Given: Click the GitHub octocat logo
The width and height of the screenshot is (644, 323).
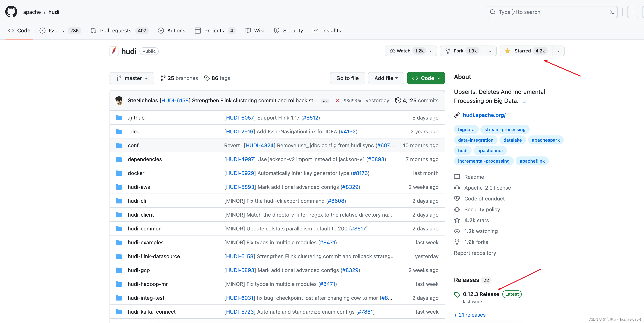Looking at the screenshot, I should [x=11, y=11].
